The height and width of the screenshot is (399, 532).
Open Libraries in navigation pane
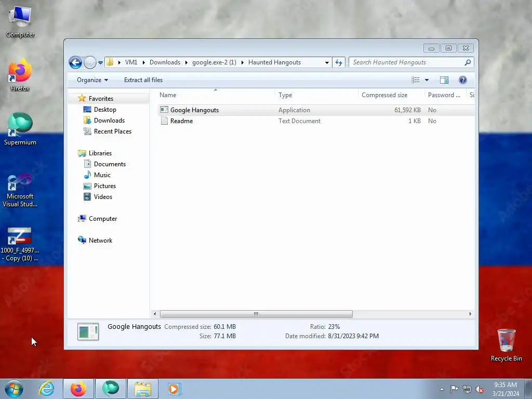click(100, 153)
